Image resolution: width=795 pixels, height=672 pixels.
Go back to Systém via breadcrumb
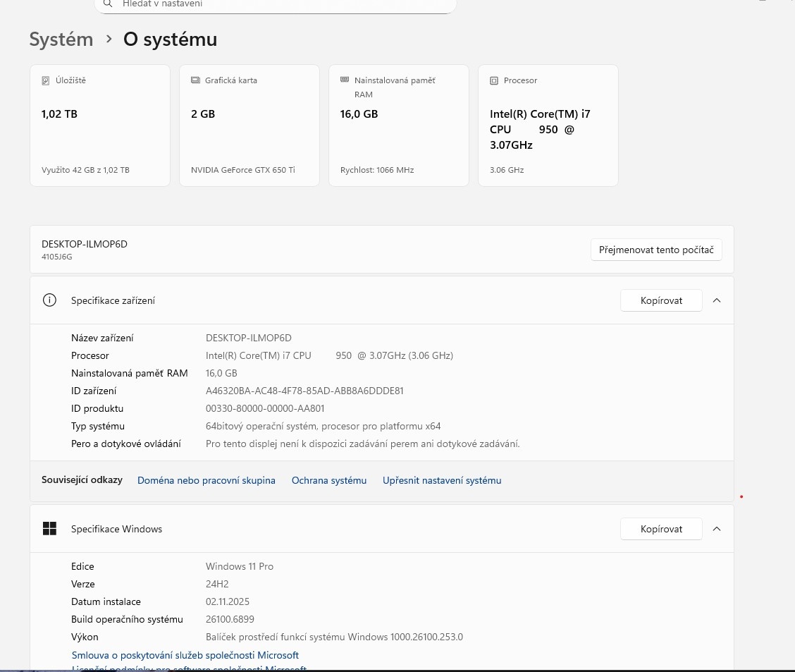[61, 39]
